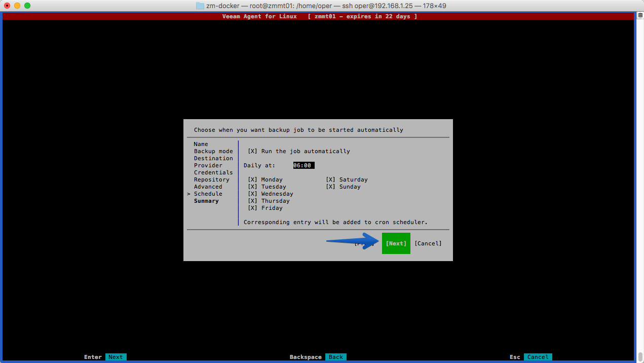This screenshot has width=644, height=363.
Task: Click the Cancel button in dialog
Action: 428,243
